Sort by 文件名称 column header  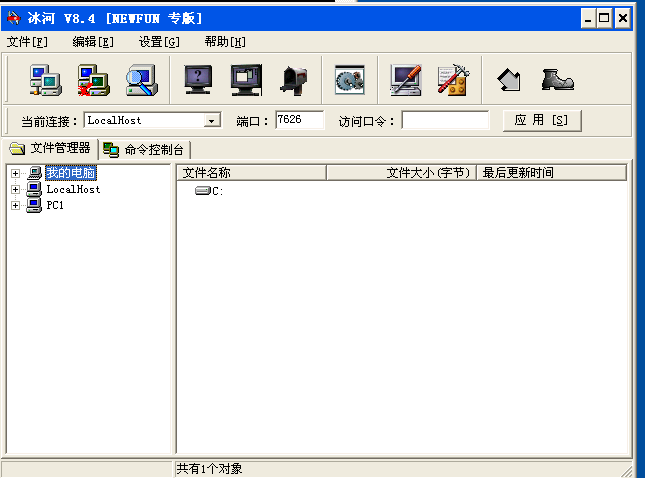pyautogui.click(x=251, y=173)
